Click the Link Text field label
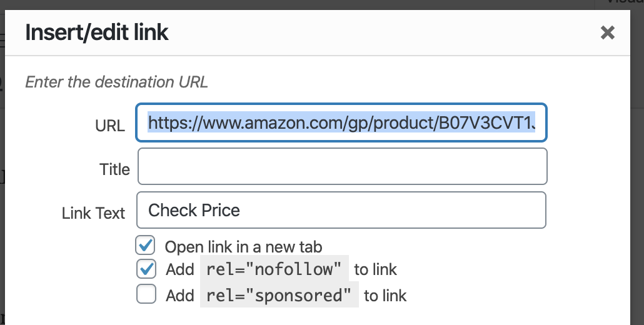Image resolution: width=644 pixels, height=325 pixels. (93, 213)
